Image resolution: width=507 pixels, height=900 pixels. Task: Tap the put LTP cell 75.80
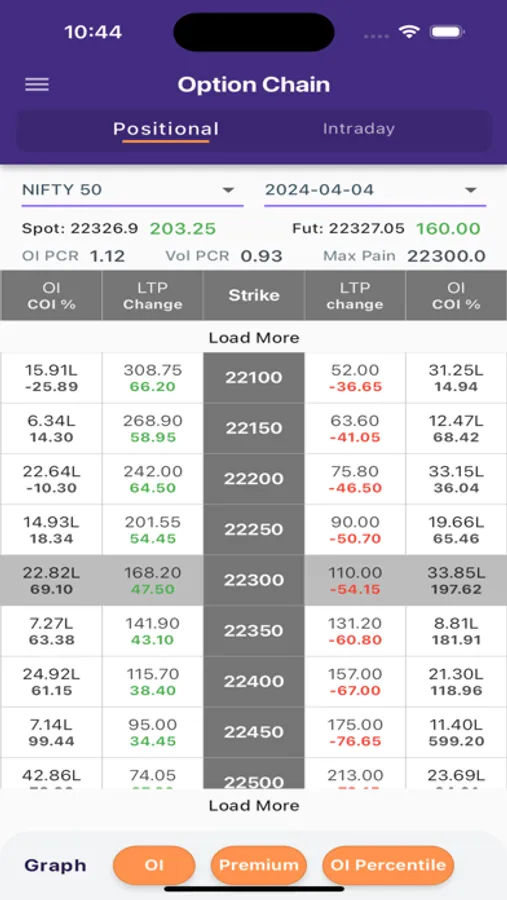(355, 479)
